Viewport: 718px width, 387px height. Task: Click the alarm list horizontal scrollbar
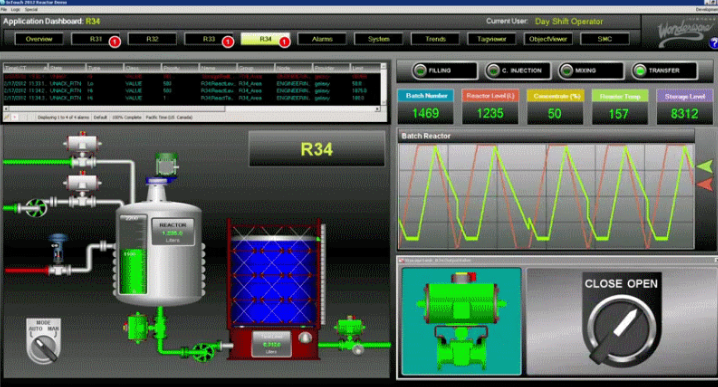192,109
